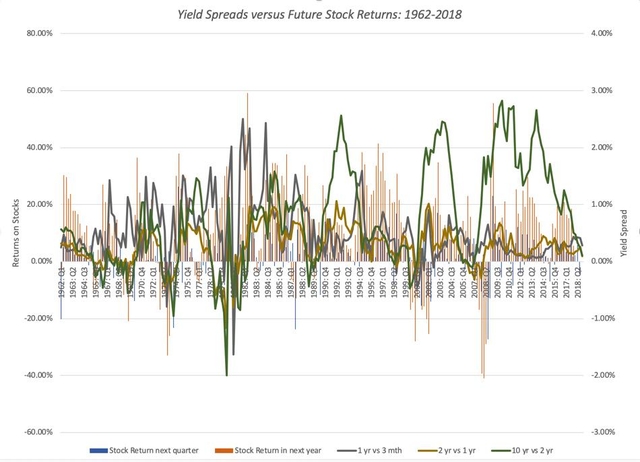This screenshot has width=640, height=462.
Task: Select the -3.00% right axis label
Action: [598, 432]
